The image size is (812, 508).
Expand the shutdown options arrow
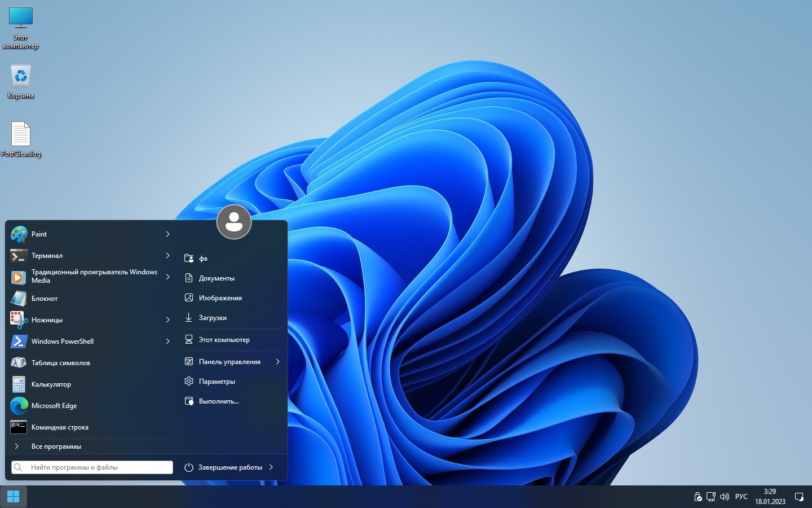pos(271,467)
